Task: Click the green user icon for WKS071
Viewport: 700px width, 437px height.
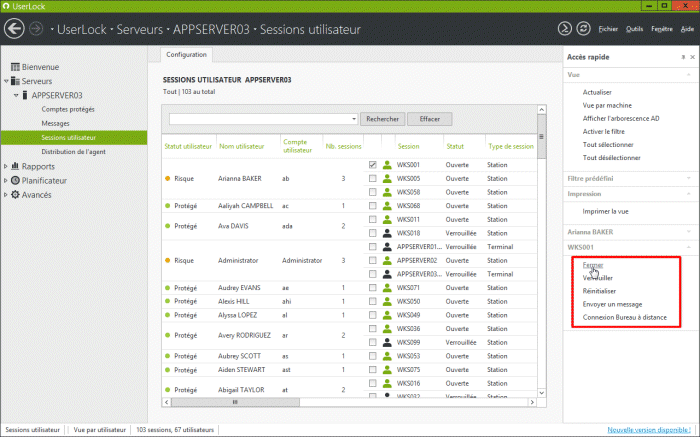Action: click(387, 288)
